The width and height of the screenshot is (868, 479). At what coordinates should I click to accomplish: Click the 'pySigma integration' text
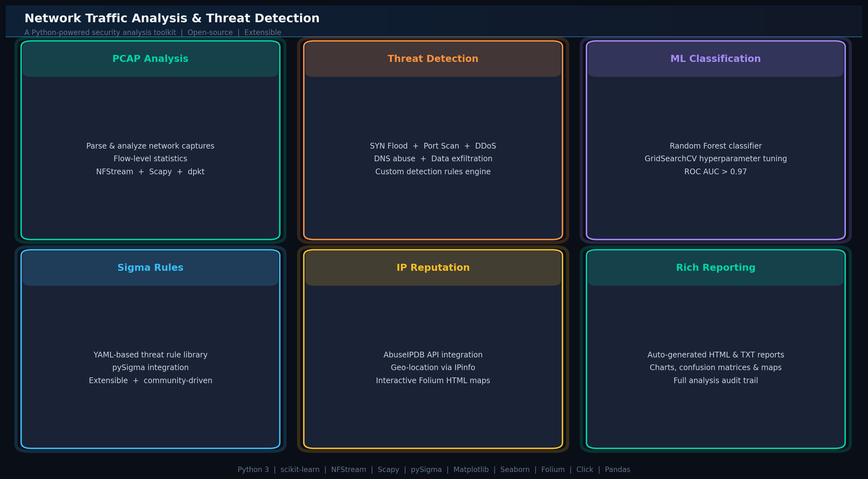point(150,368)
